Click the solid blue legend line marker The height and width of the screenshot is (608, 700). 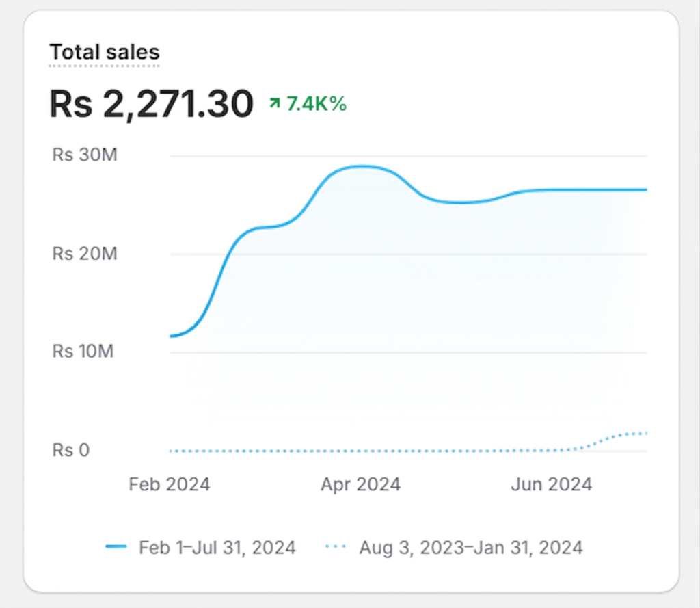click(116, 547)
